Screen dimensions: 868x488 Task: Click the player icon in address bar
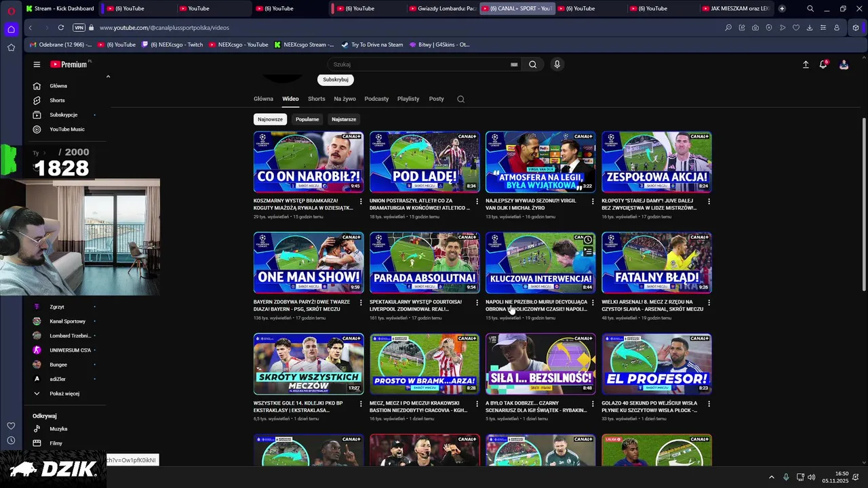click(x=783, y=28)
